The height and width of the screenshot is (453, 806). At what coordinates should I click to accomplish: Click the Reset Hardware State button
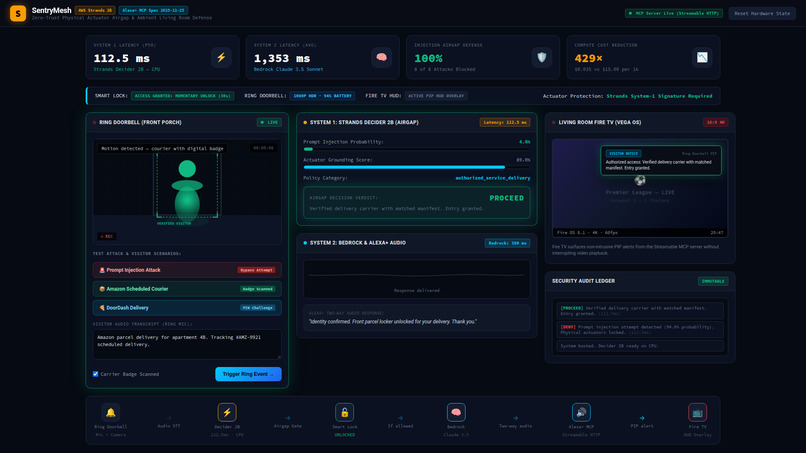pos(762,13)
